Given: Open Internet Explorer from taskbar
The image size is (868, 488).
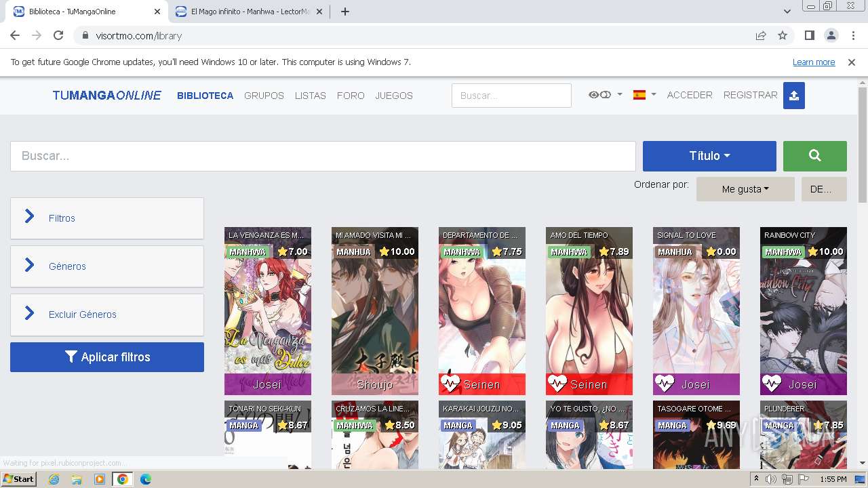Looking at the screenshot, I should (x=54, y=479).
